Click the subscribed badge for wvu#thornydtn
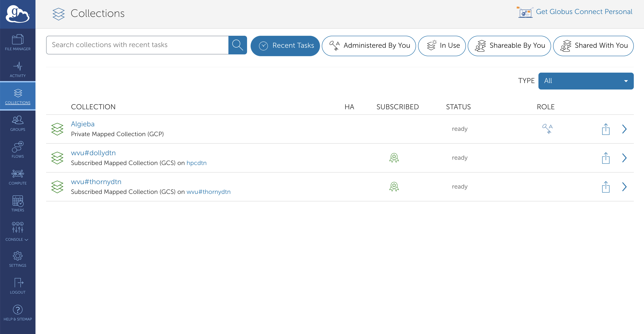Screen dimensions: 644x334 pos(394,187)
